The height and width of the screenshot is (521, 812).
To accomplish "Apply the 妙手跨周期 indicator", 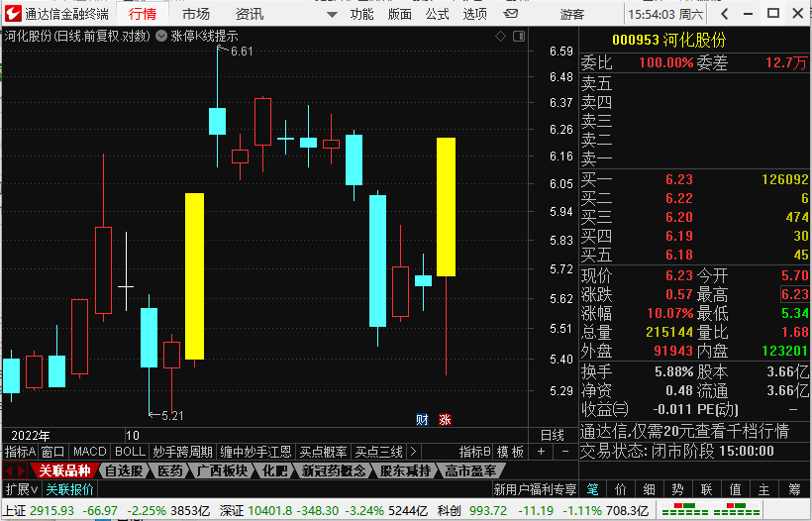I will click(182, 452).
